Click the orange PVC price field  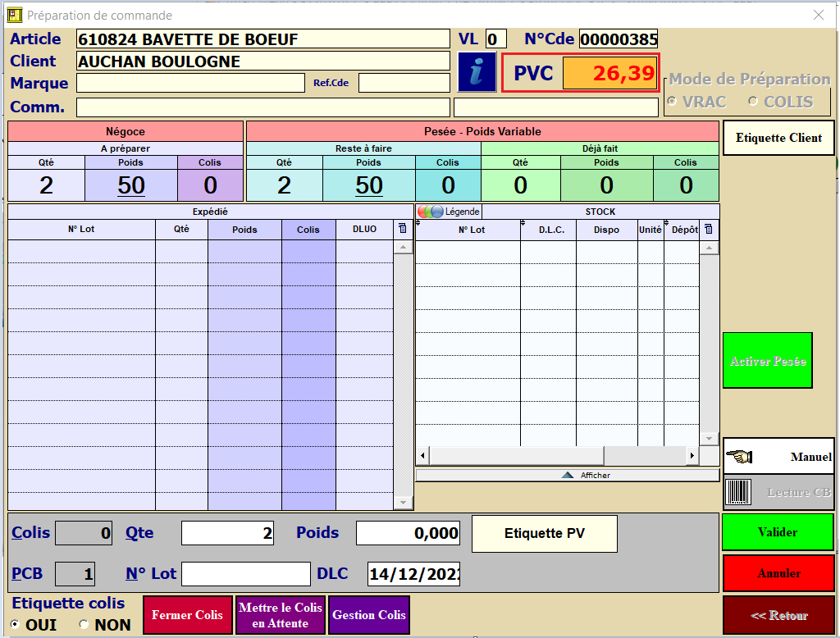click(609, 74)
